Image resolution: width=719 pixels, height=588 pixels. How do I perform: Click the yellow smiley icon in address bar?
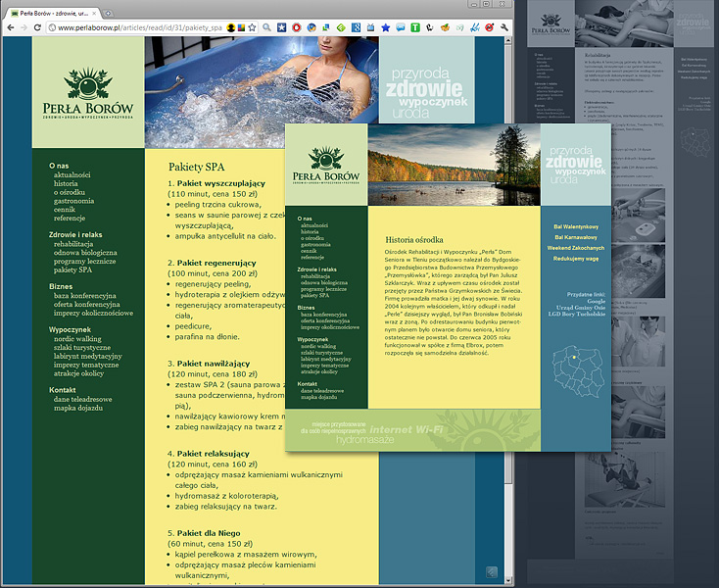point(231,27)
